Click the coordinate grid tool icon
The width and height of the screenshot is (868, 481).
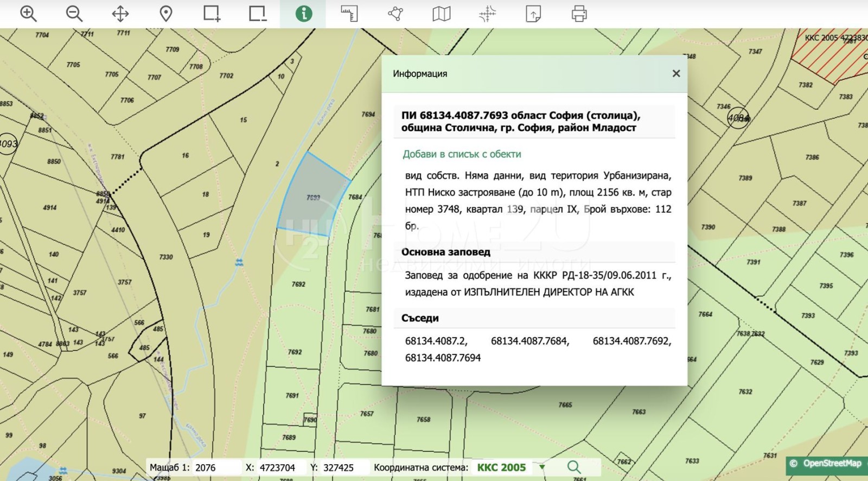[487, 14]
